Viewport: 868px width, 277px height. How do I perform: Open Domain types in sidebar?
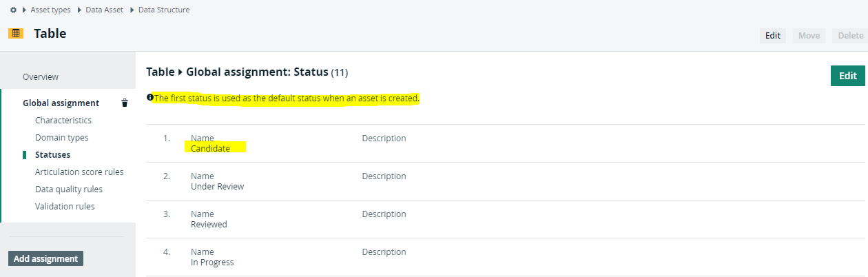[62, 137]
